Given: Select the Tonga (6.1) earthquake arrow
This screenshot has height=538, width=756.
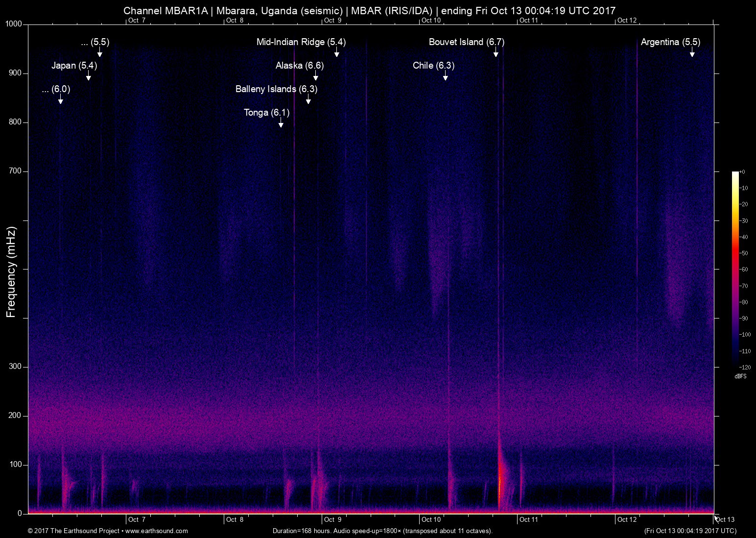Looking at the screenshot, I should click(281, 123).
